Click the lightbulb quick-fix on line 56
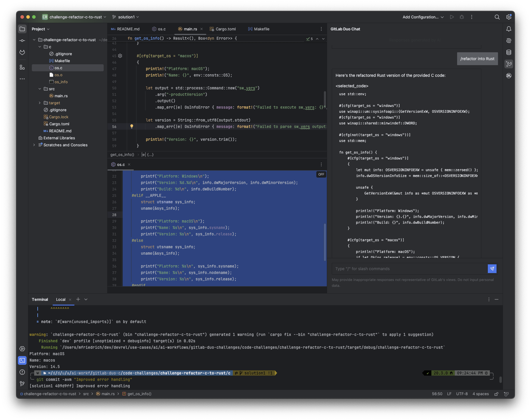 coord(132,126)
